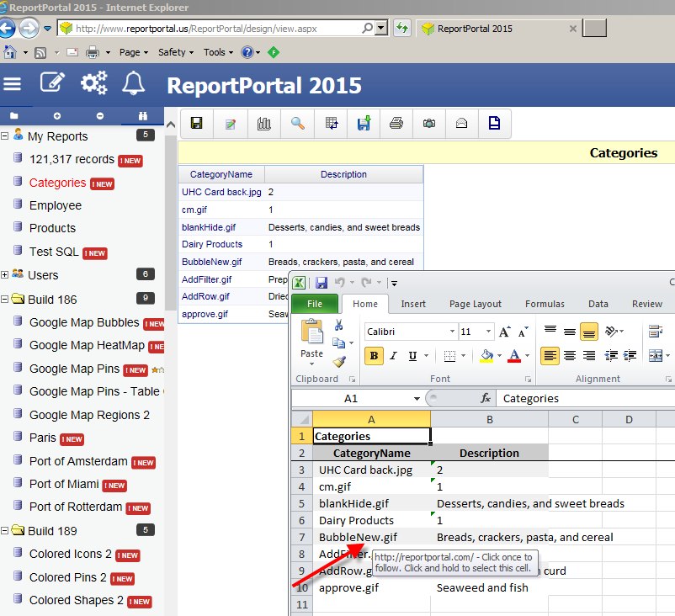This screenshot has height=616, width=675.
Task: Click the design report pencil-note icon
Action: click(231, 124)
